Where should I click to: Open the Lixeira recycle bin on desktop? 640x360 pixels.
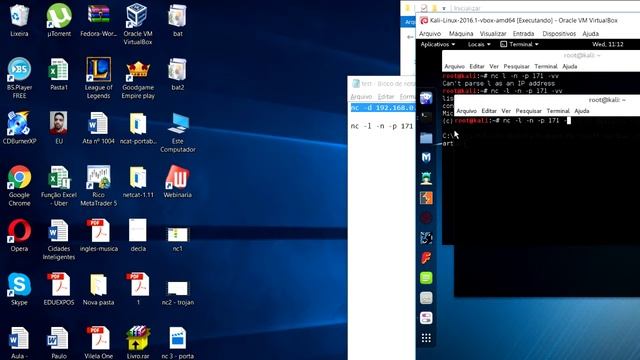pos(19,20)
